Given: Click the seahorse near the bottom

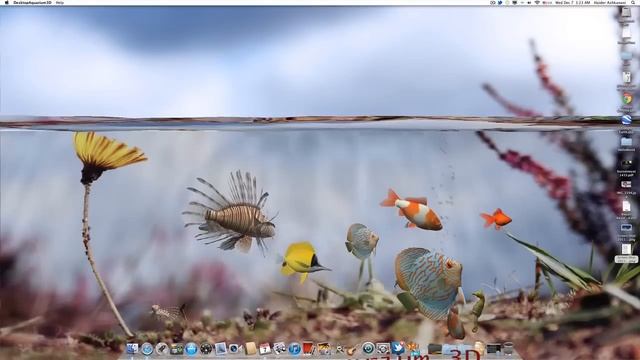Looking at the screenshot, I should pyautogui.click(x=477, y=310).
